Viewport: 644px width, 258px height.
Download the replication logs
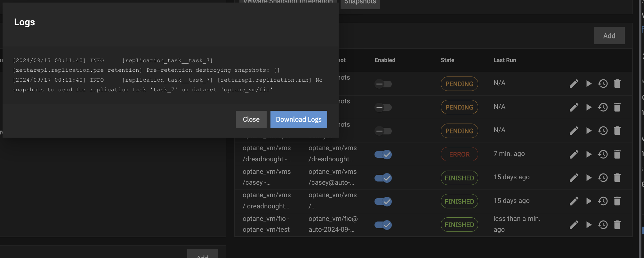tap(298, 119)
